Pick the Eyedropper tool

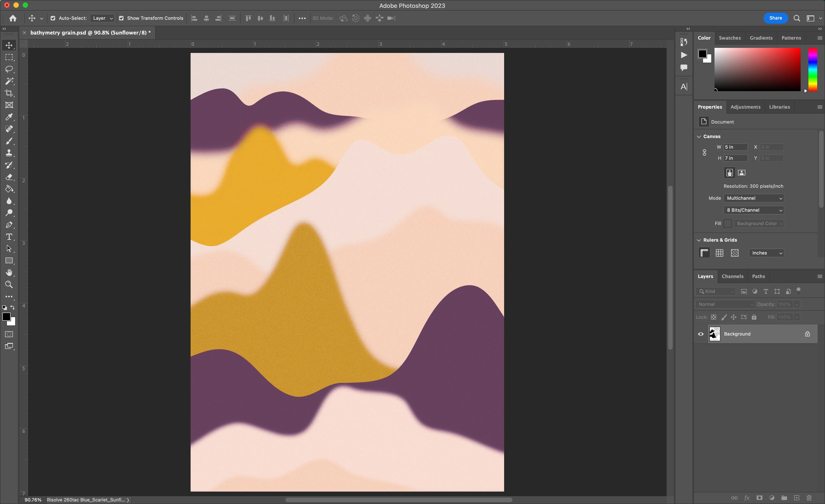coord(9,117)
